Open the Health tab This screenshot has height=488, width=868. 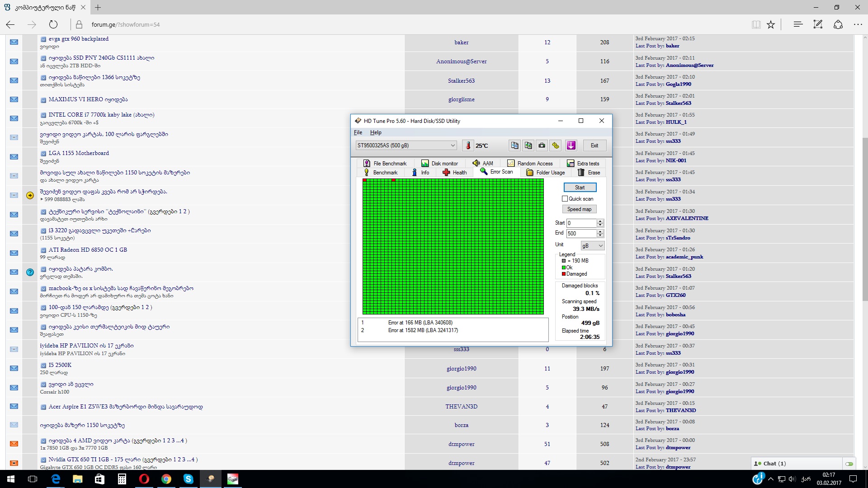click(x=455, y=173)
